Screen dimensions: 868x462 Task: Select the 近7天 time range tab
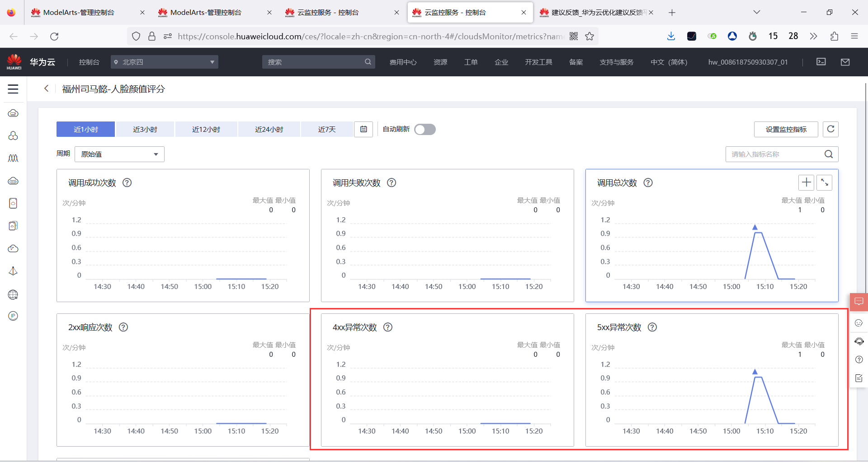click(327, 129)
